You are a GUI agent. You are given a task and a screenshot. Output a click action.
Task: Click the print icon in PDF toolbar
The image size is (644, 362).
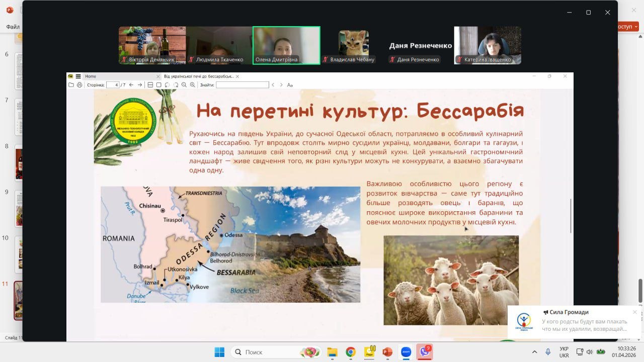tap(79, 85)
